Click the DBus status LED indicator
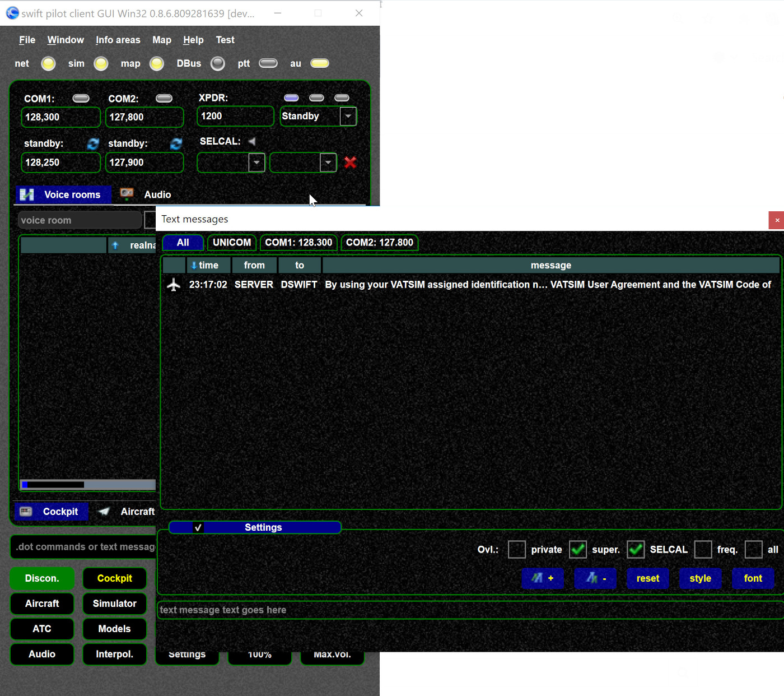The width and height of the screenshot is (784, 696). 218,64
